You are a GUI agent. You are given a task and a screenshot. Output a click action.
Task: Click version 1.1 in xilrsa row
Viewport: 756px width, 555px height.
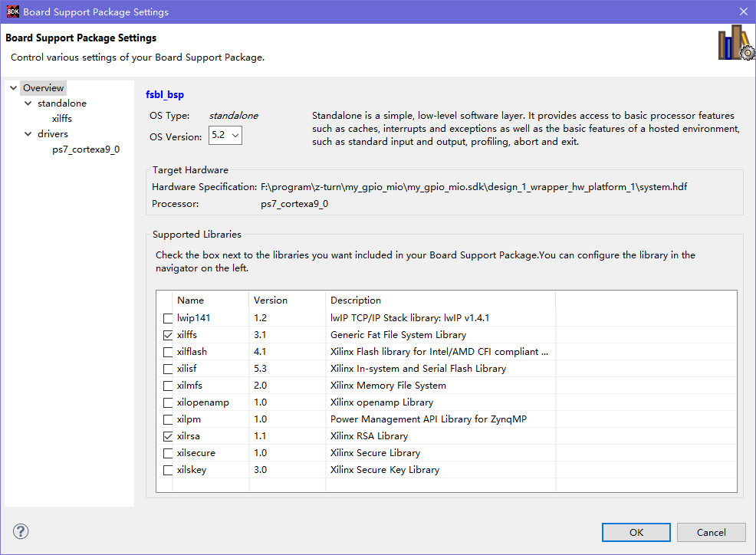[260, 436]
